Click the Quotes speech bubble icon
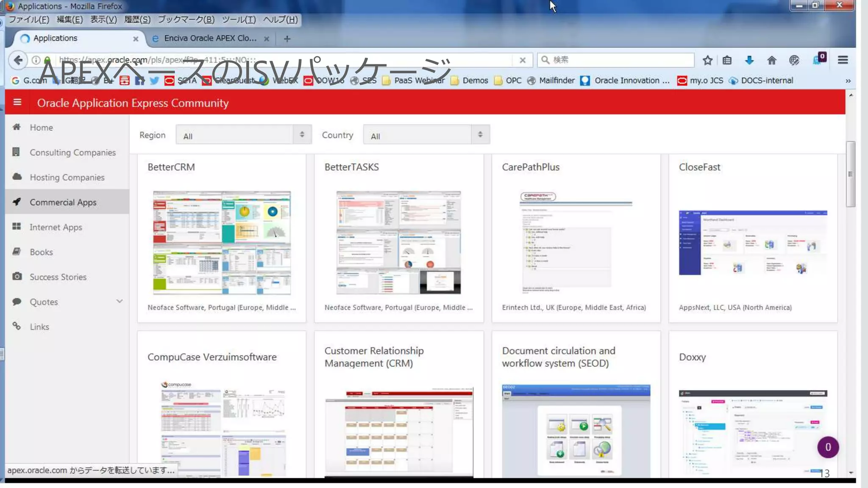868x488 pixels. pos(17,301)
